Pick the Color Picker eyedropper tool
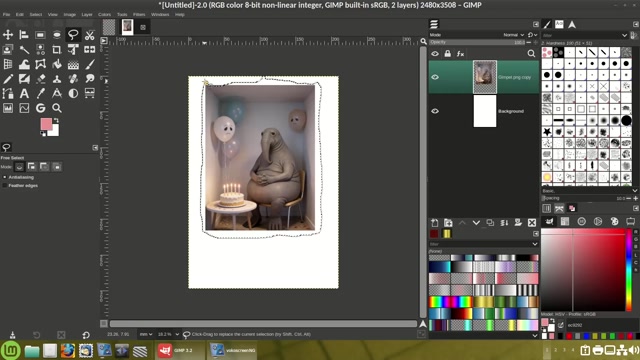 tap(40, 93)
